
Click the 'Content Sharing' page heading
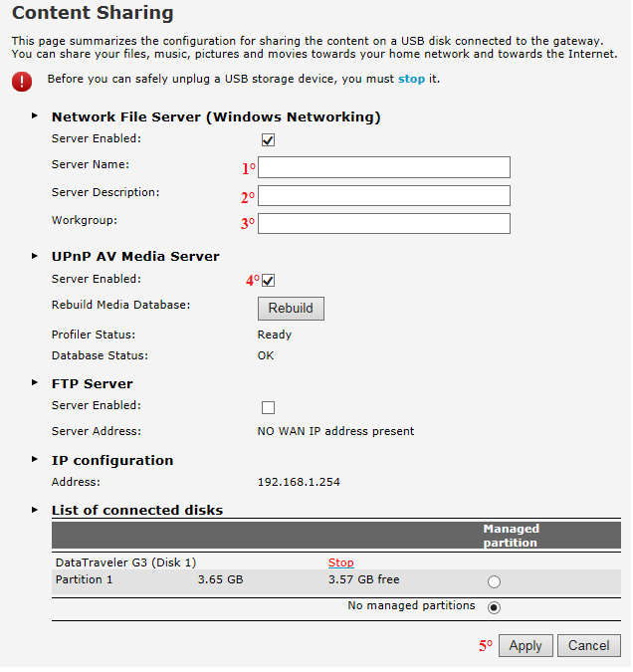tap(93, 13)
